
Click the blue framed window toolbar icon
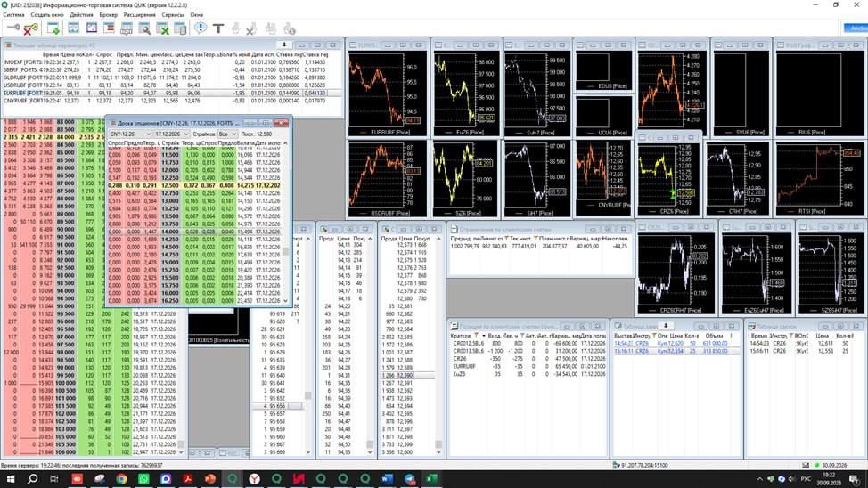coord(91,28)
